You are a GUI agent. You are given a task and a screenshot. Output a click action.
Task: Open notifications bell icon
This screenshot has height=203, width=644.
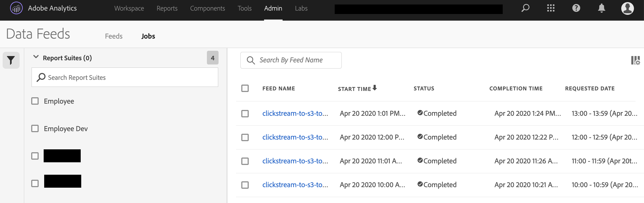click(601, 8)
